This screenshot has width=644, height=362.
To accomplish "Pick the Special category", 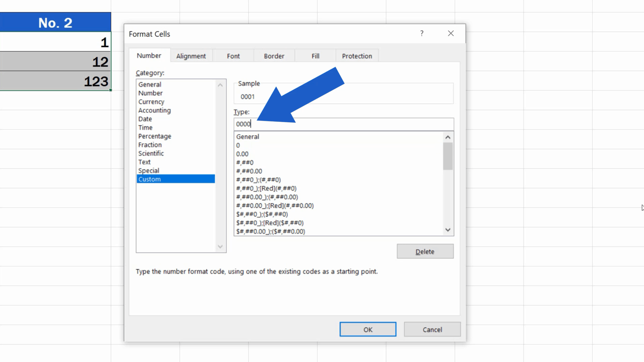I will click(176, 170).
